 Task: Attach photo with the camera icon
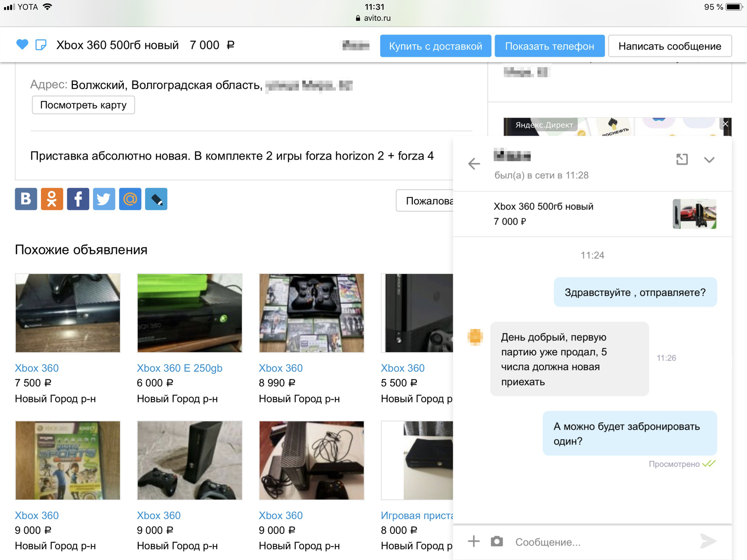pyautogui.click(x=497, y=541)
